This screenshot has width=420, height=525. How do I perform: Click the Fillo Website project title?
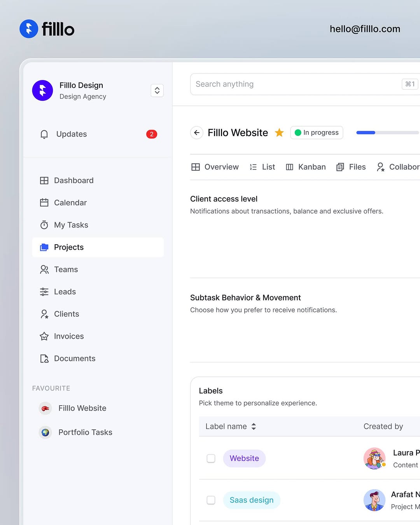coord(238,133)
